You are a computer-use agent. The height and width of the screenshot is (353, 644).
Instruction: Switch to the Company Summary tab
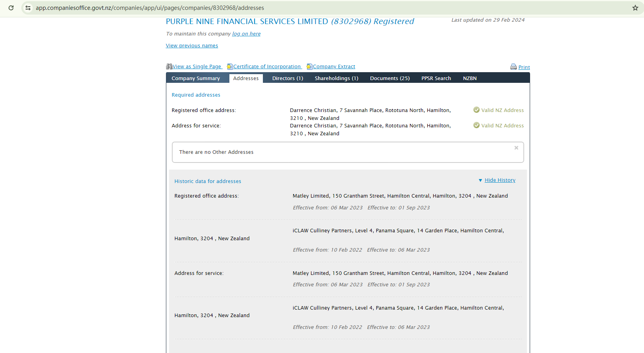pyautogui.click(x=196, y=78)
